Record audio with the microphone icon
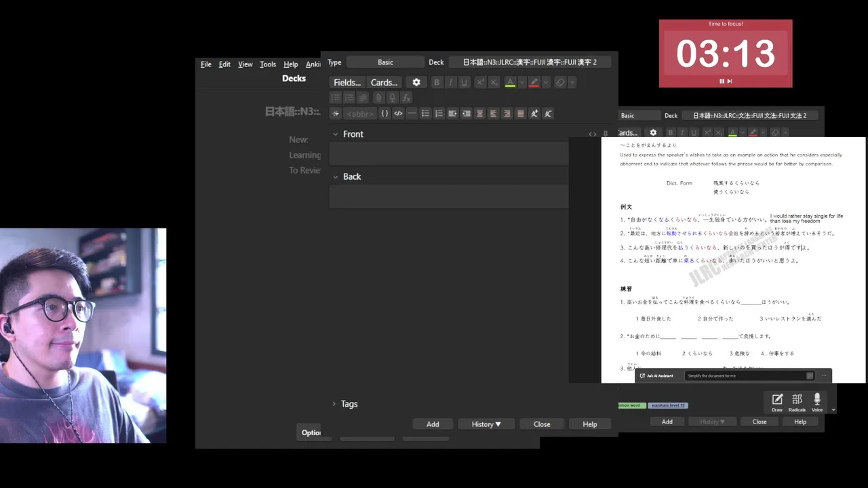 (x=392, y=98)
